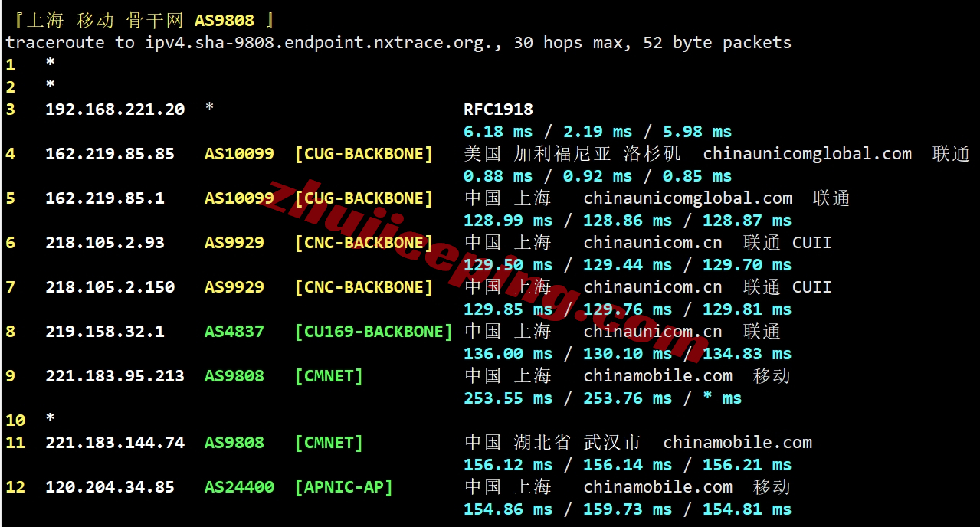Click hop number 10
Viewport: 980px width, 527px height.
pyautogui.click(x=15, y=421)
